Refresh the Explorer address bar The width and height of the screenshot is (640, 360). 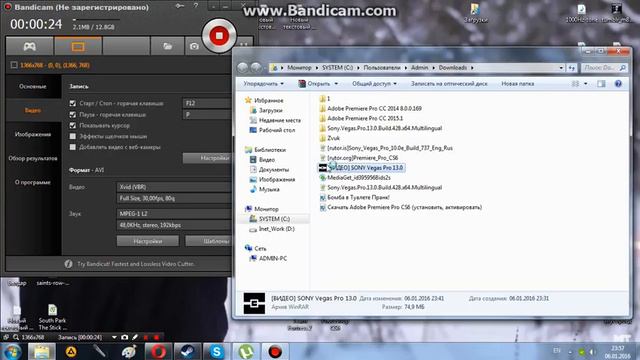coord(572,68)
